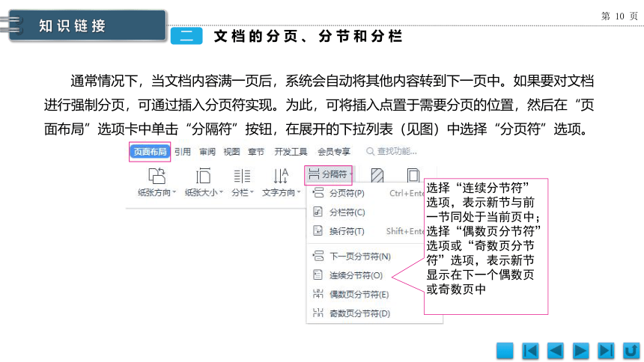This screenshot has width=644, height=362.
Task: Switch to the 审阅 tab
Action: [207, 152]
